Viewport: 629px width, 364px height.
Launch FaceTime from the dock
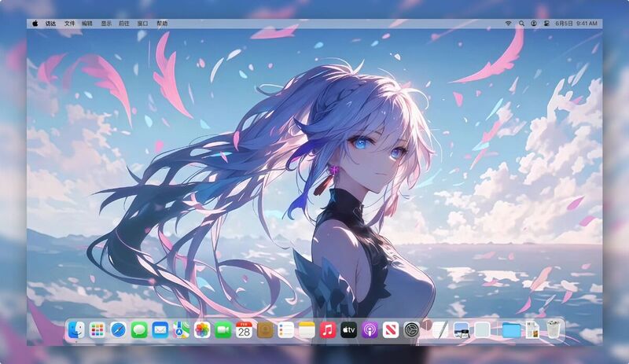(223, 330)
